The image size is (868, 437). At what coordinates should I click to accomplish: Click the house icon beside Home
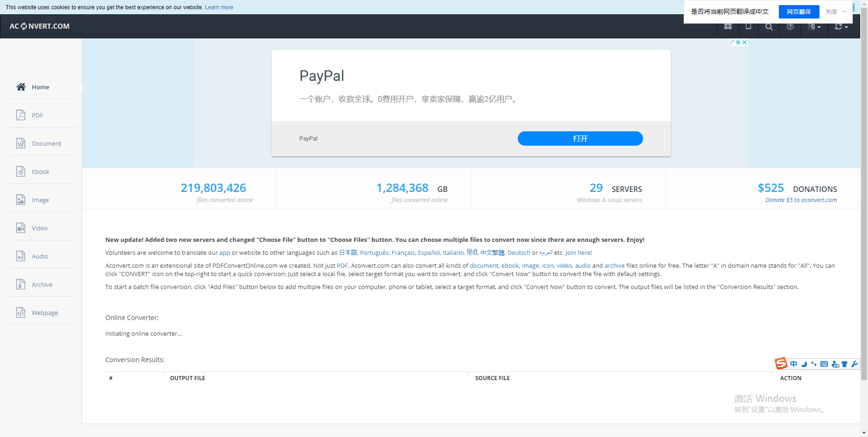pos(21,87)
